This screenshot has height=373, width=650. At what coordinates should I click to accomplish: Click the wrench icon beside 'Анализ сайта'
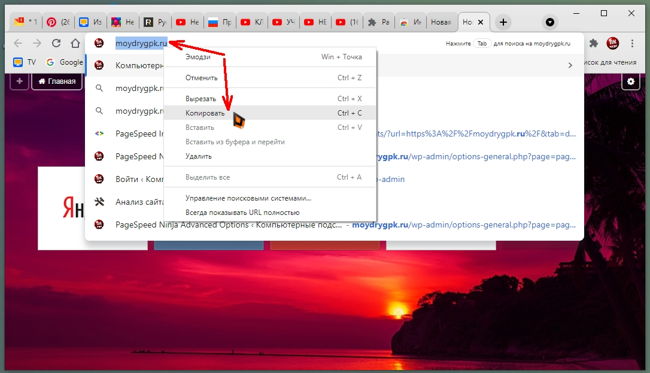pyautogui.click(x=99, y=202)
